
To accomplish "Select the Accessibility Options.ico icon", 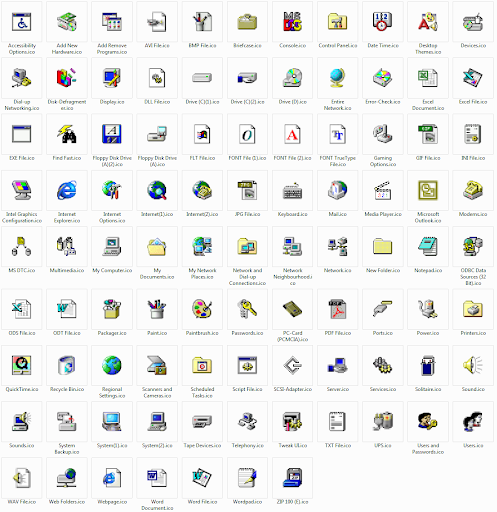I will click(22, 22).
